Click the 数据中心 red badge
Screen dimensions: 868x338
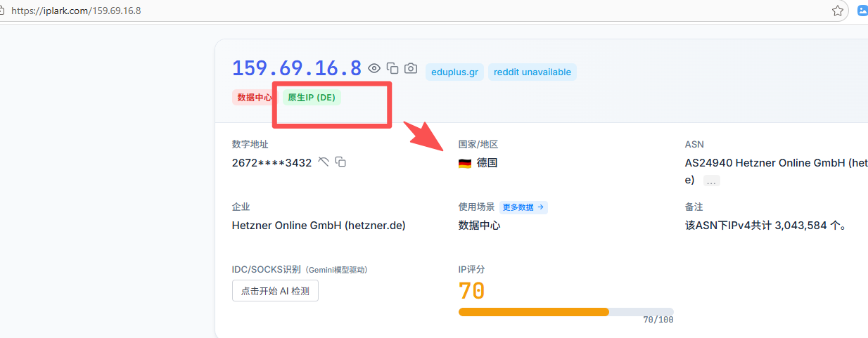pos(255,97)
